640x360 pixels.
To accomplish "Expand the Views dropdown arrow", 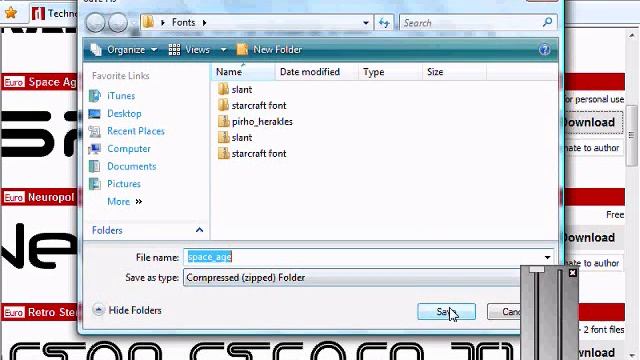I will (x=223, y=50).
